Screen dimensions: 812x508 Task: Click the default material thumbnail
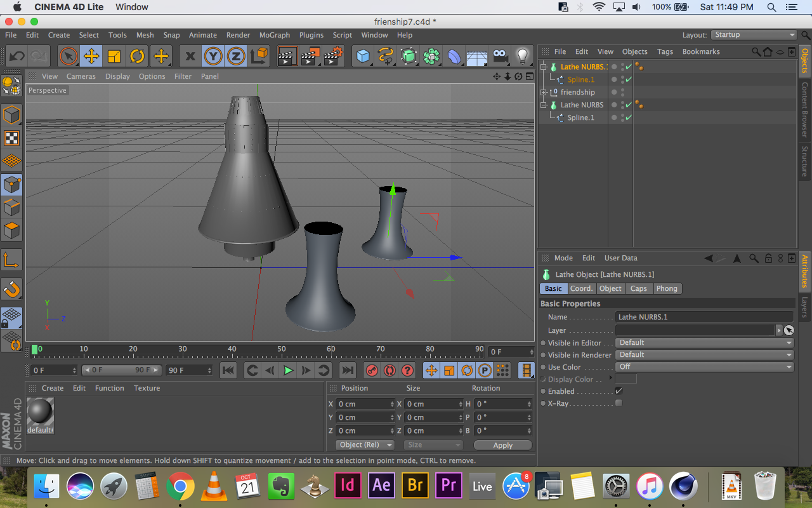click(x=39, y=413)
